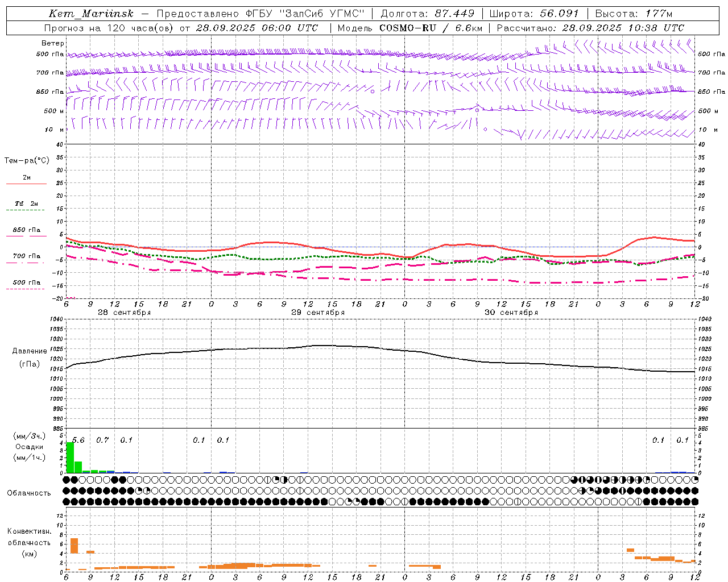Click the tallest orange convective cloud bar

(x=74, y=546)
